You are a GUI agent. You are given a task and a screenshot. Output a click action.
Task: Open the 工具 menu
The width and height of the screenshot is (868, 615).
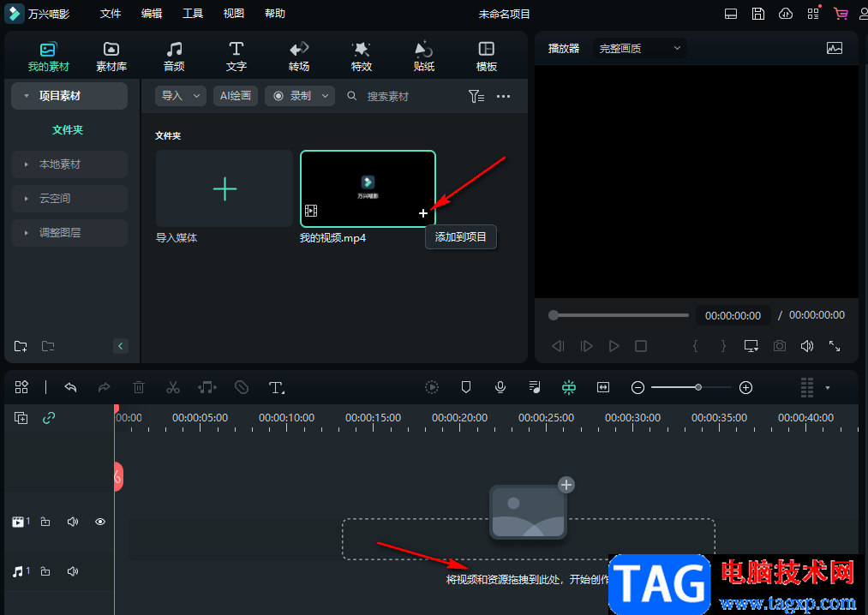193,14
